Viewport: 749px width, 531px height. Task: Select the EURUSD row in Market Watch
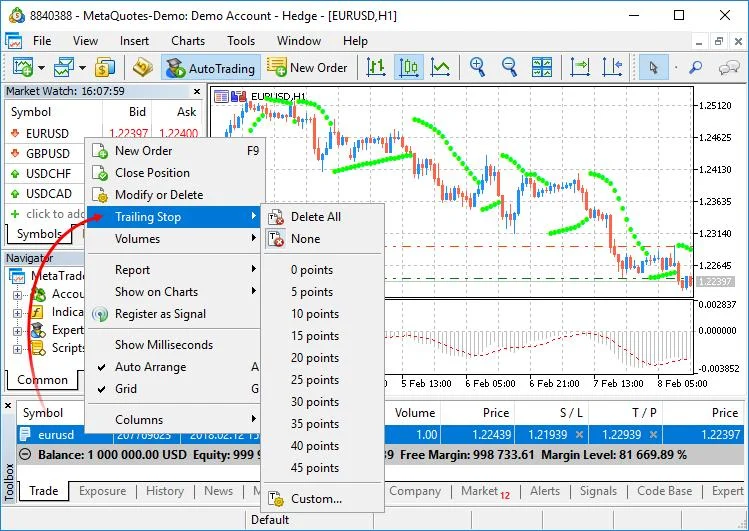tap(104, 133)
